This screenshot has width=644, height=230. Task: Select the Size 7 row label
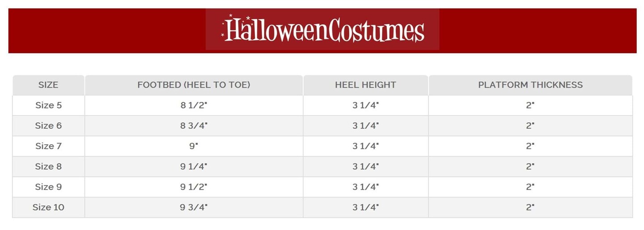click(x=48, y=146)
